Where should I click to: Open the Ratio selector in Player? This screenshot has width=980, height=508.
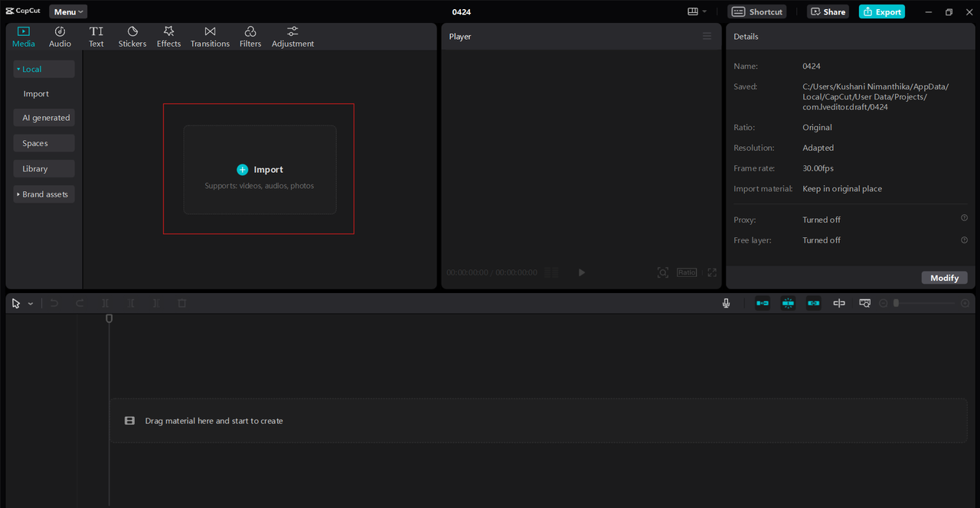[687, 272]
